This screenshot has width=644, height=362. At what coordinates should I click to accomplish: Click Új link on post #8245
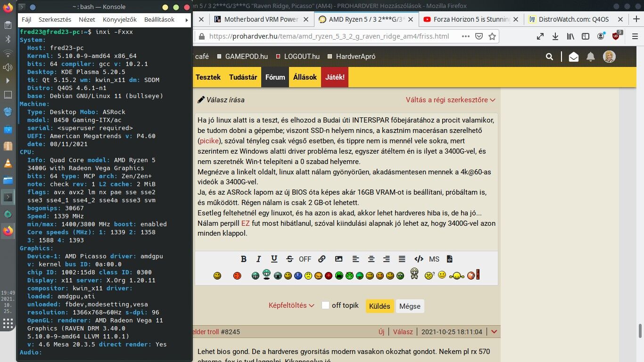(381, 332)
